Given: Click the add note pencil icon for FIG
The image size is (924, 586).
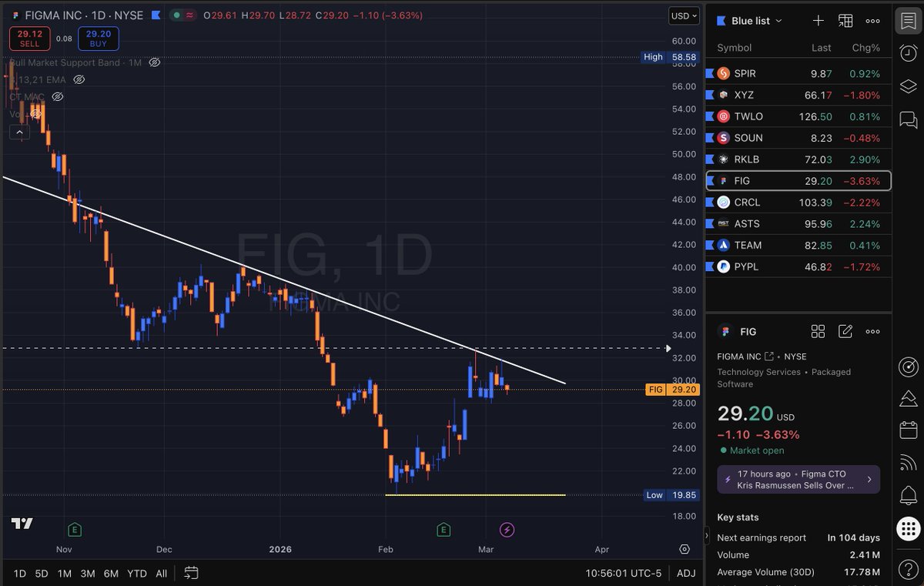Looking at the screenshot, I should [845, 331].
